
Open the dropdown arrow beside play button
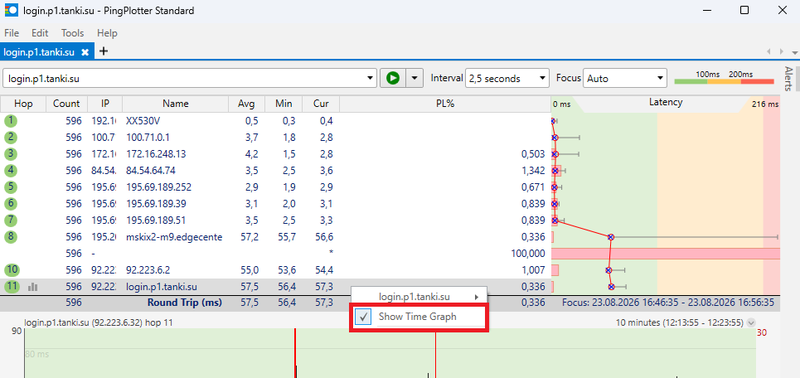coord(414,79)
